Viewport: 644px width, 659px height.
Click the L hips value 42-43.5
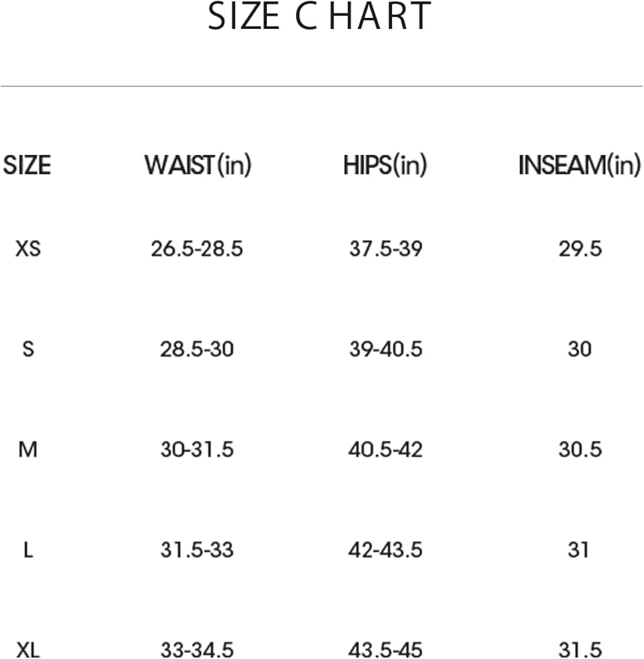tap(386, 550)
